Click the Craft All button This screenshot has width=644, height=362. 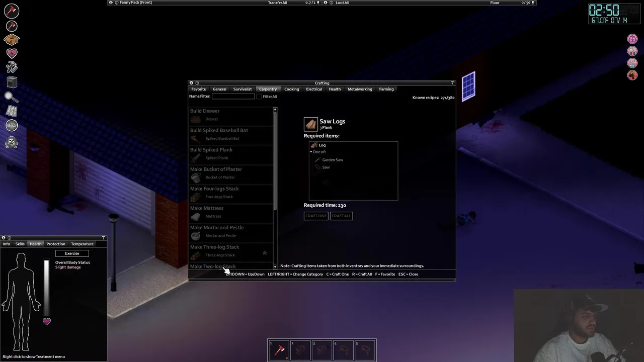pos(341,216)
